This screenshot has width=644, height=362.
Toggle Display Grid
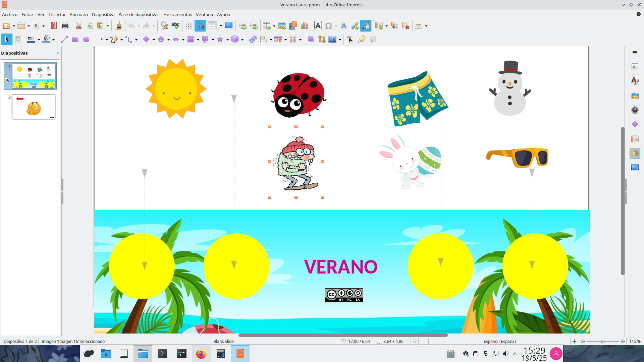(189, 26)
